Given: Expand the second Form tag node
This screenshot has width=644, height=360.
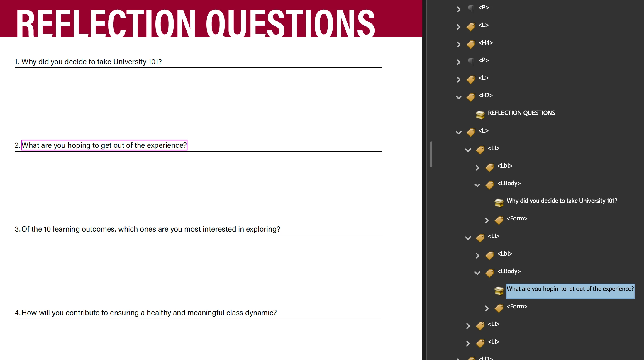Looking at the screenshot, I should point(487,308).
